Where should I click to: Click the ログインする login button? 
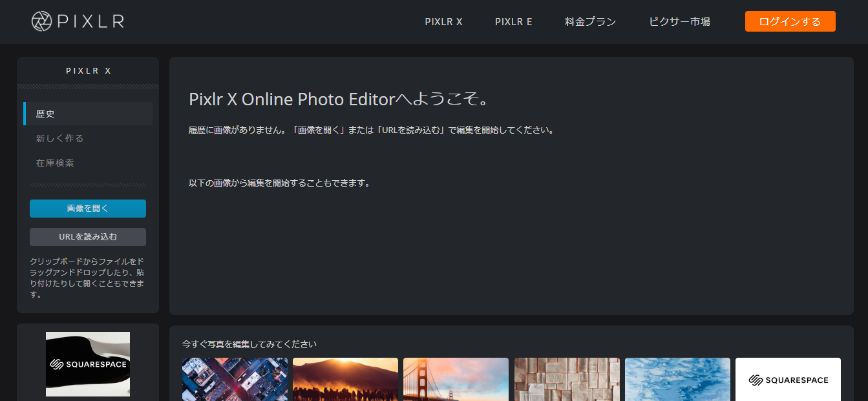pos(790,21)
